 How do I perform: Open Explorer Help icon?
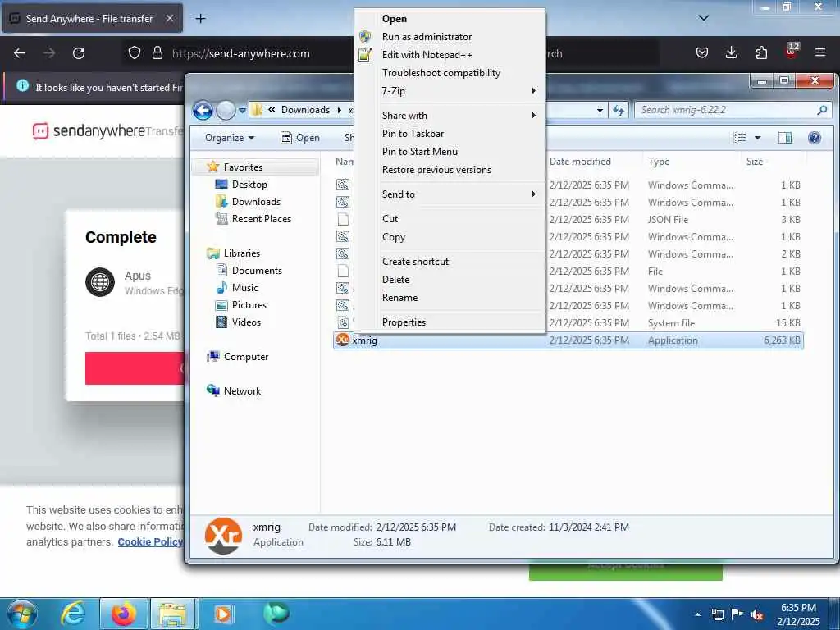[815, 138]
